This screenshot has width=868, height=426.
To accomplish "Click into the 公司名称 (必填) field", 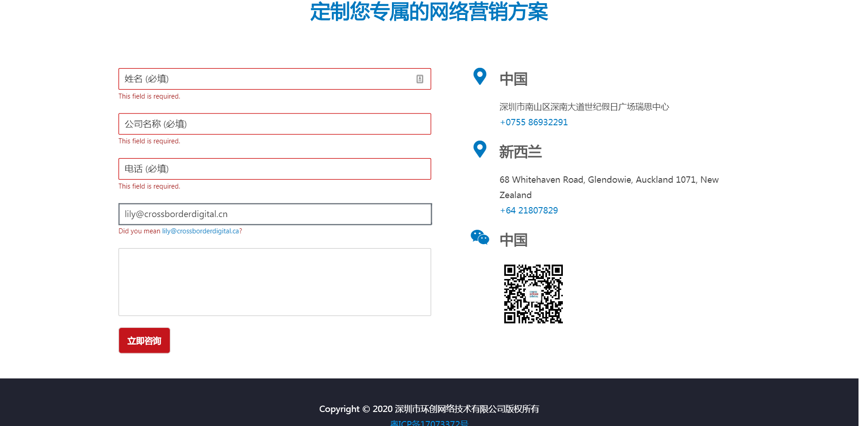I will [x=274, y=124].
